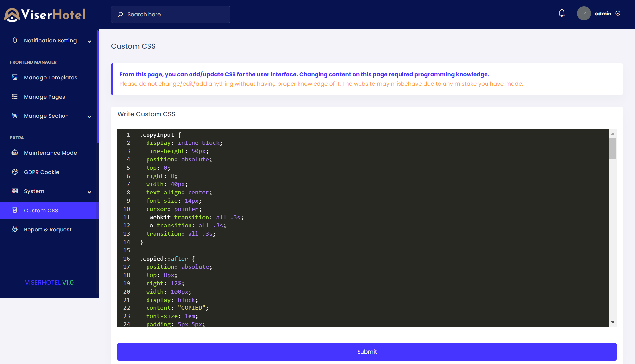Viewport: 635px width, 364px height.
Task: Click the editor scroll down arrow
Action: pos(613,322)
